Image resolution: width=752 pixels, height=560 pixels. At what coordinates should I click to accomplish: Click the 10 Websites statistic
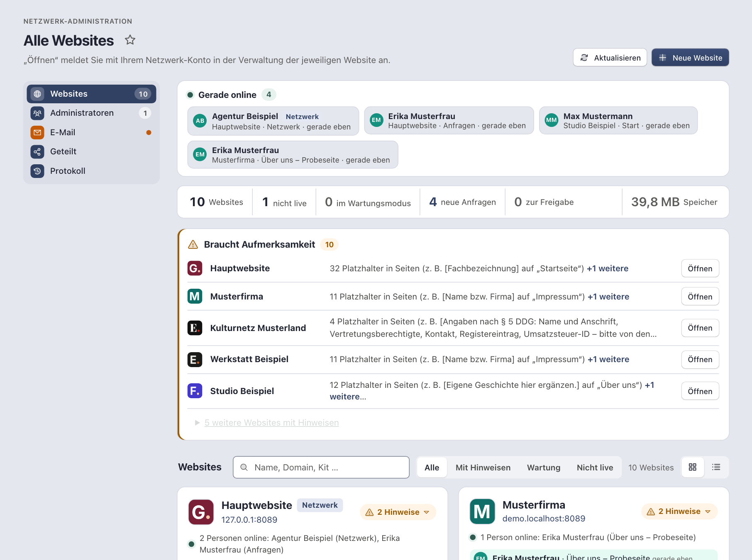click(216, 202)
